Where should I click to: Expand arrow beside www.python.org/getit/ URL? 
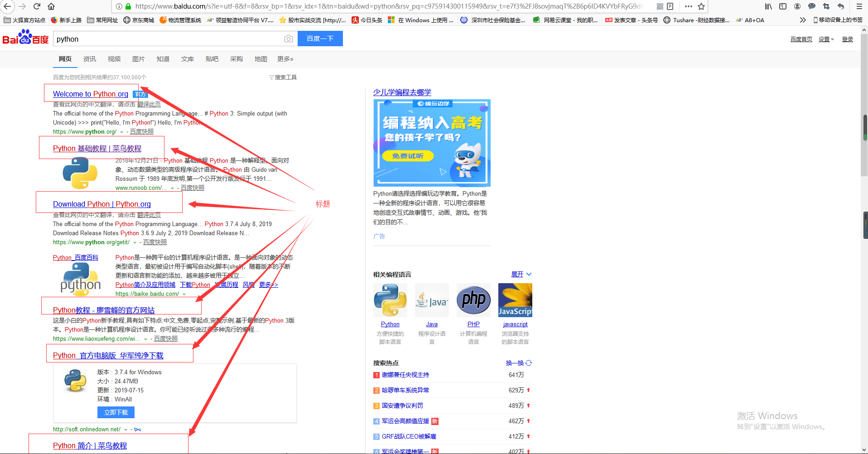coord(135,242)
